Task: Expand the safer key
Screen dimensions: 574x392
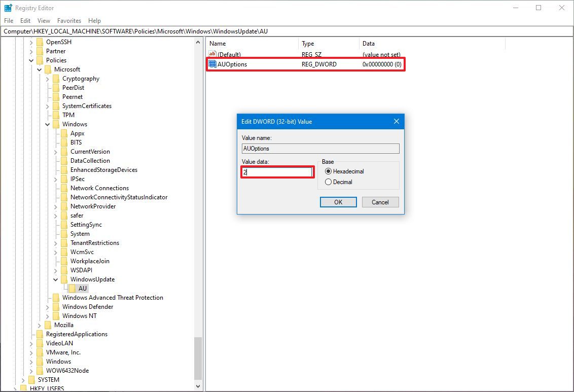Action: pyautogui.click(x=56, y=216)
